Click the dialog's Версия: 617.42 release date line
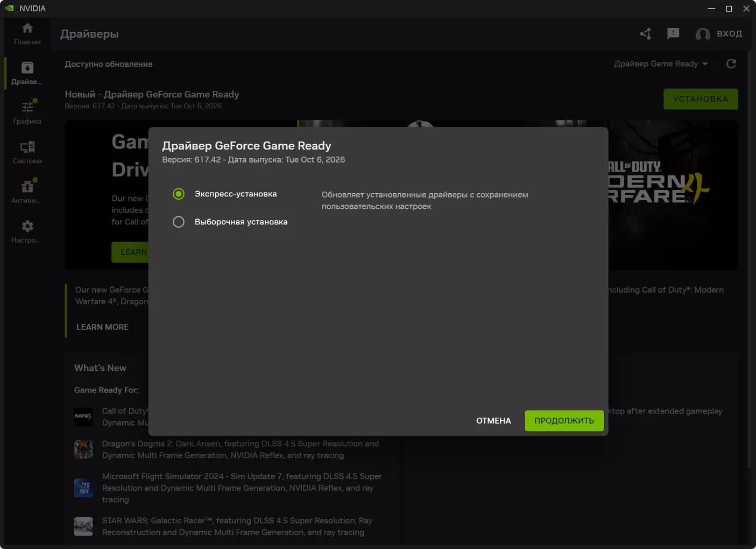Image resolution: width=756 pixels, height=549 pixels. coord(253,160)
